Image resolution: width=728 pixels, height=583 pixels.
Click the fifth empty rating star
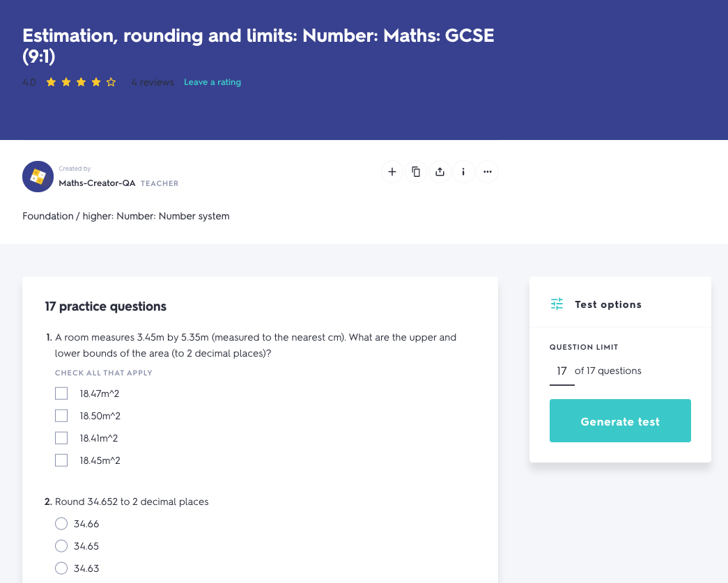[x=111, y=82]
